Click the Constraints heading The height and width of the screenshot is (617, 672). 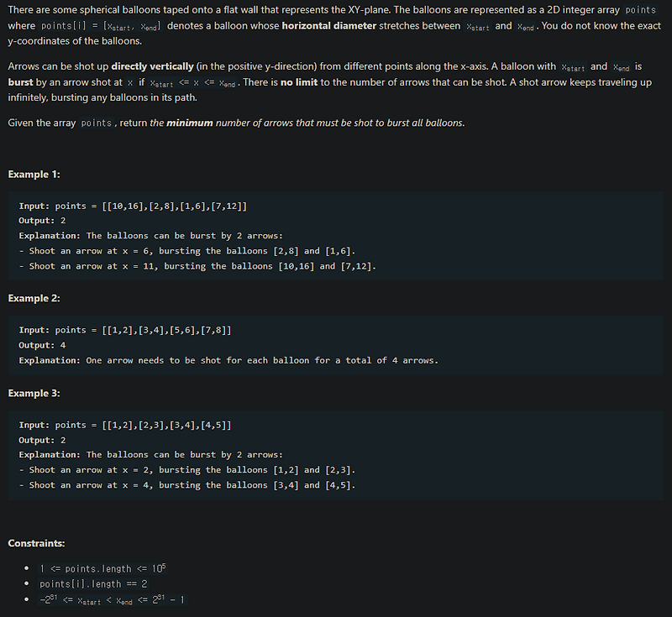point(36,543)
